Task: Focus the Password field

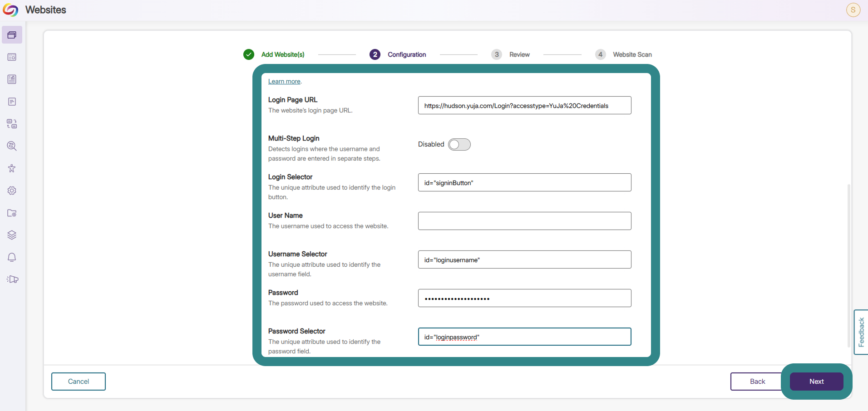Action: [524, 298]
